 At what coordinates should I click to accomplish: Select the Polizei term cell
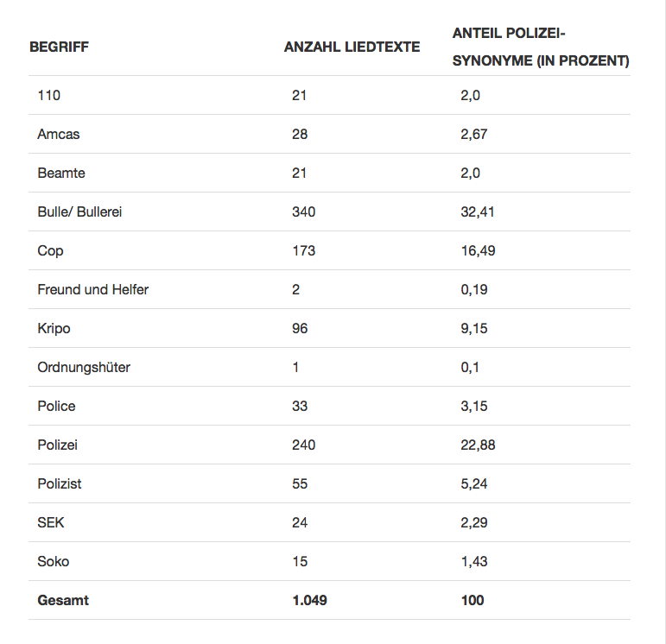tap(57, 445)
